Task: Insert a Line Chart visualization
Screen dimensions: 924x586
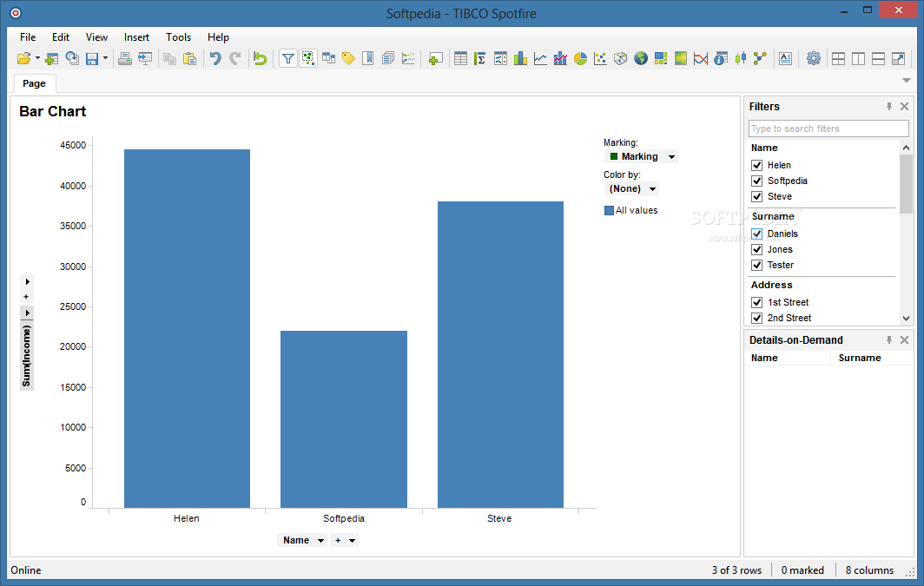Action: (540, 58)
